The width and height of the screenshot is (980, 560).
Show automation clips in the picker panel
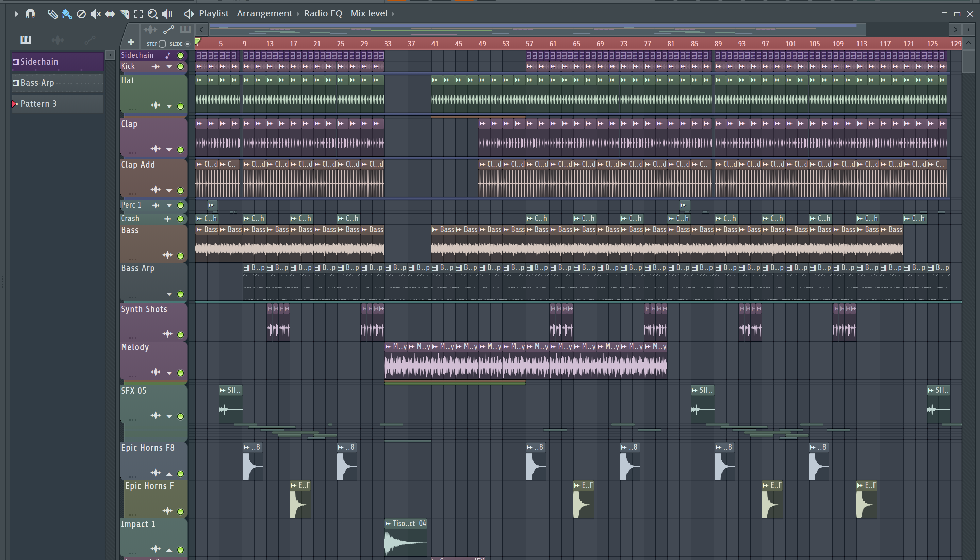(89, 39)
